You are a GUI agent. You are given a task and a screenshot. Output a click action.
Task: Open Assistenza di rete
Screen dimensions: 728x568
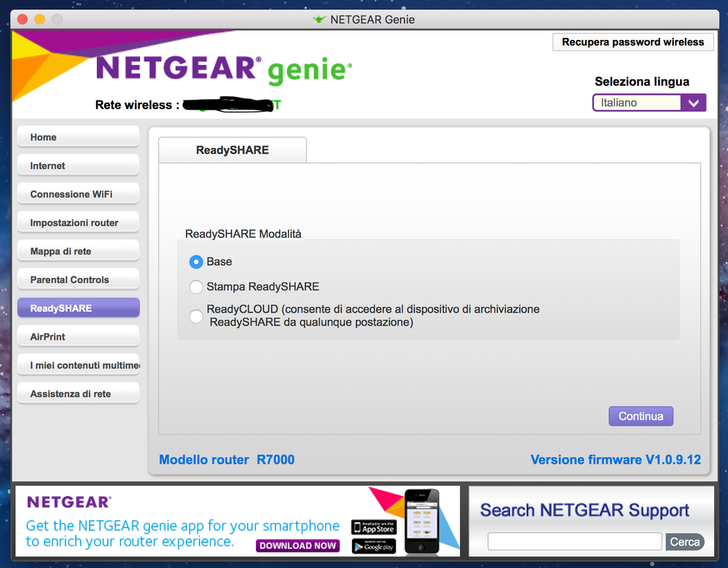tap(78, 393)
